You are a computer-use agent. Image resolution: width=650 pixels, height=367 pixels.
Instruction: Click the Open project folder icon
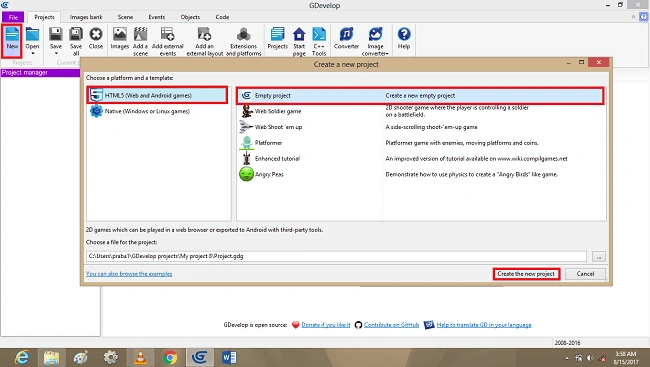pos(32,35)
